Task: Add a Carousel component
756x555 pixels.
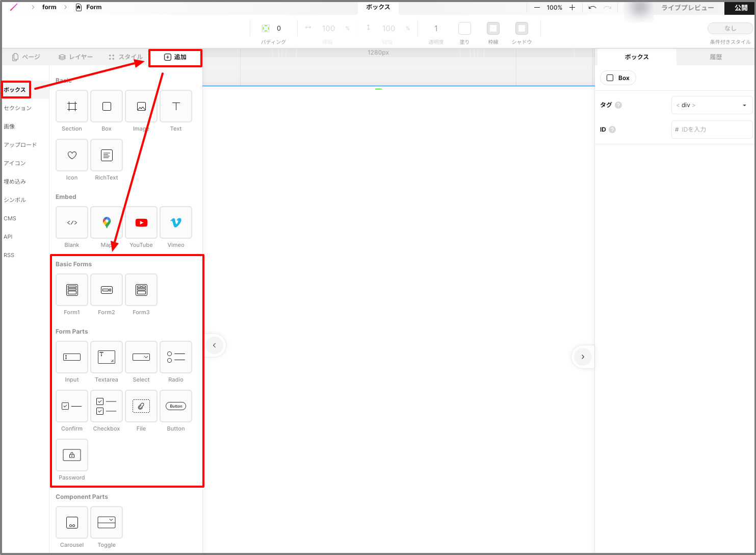Action: (x=72, y=522)
